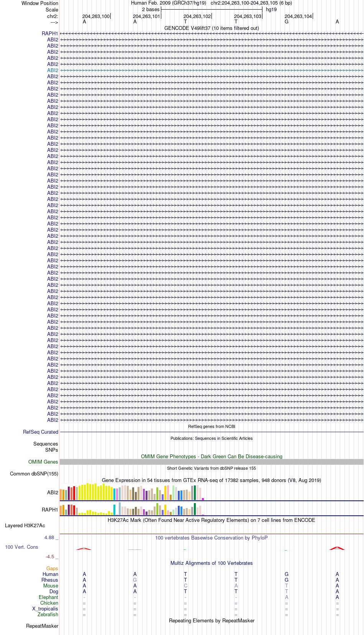Open 100 vertebrates Basewise Conservation by PhyloP title
364x635 pixels.
point(212,538)
